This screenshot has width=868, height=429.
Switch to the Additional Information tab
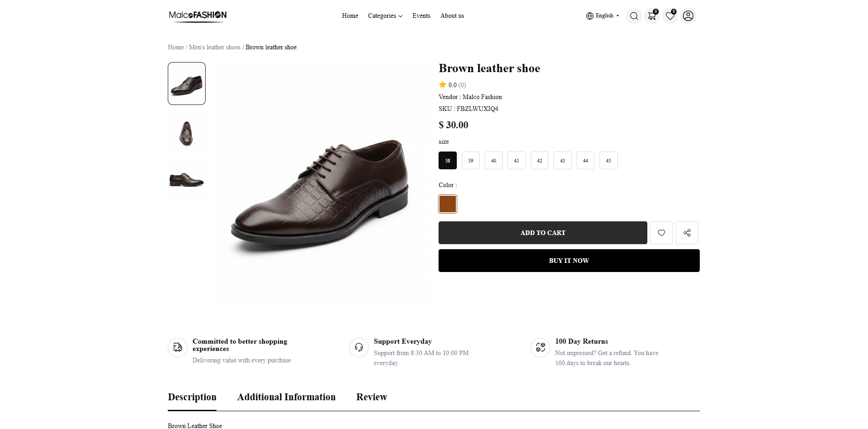coord(286,397)
